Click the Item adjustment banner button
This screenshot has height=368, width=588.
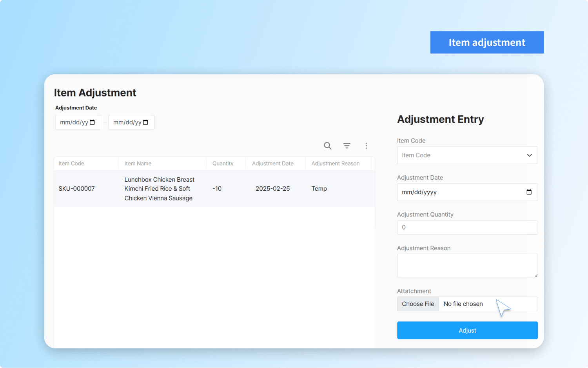(487, 42)
